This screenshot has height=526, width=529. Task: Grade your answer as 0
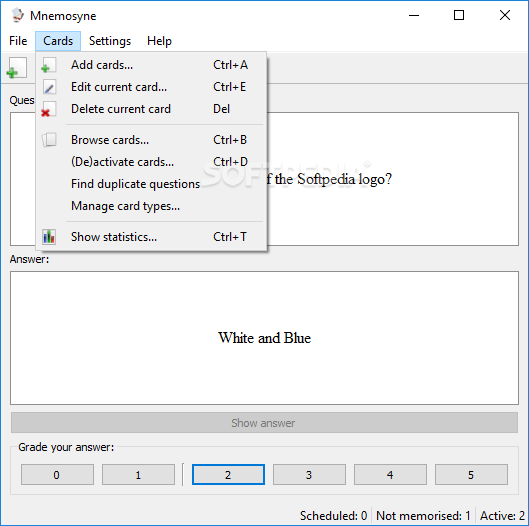pyautogui.click(x=57, y=474)
